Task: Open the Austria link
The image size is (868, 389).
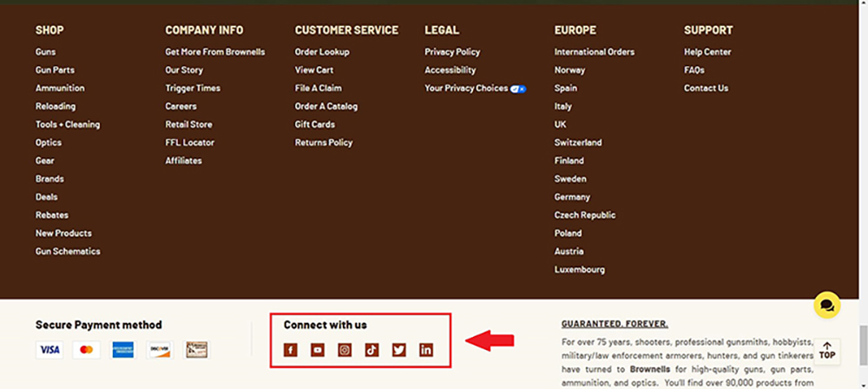Action: click(x=569, y=252)
